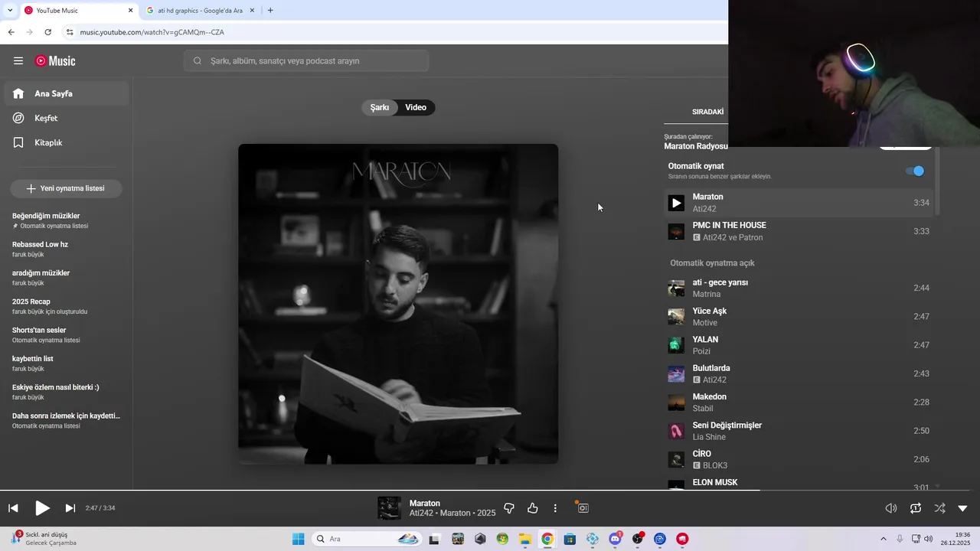Click the main play button
The image size is (980, 551).
(x=42, y=508)
